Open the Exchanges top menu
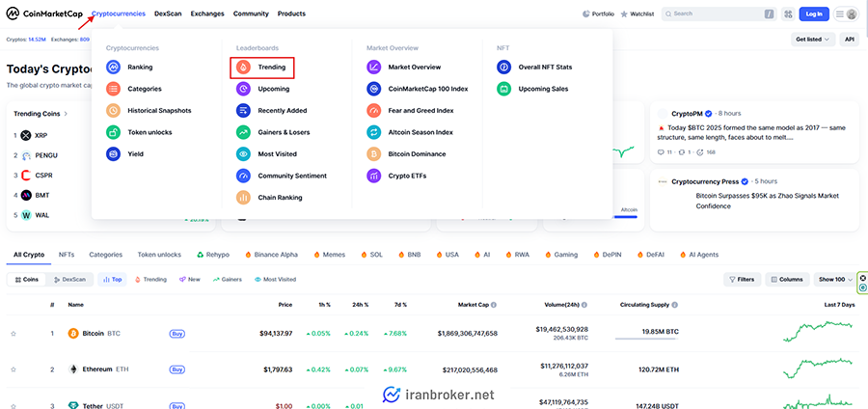Viewport: 868px width, 409px height. [x=207, y=14]
